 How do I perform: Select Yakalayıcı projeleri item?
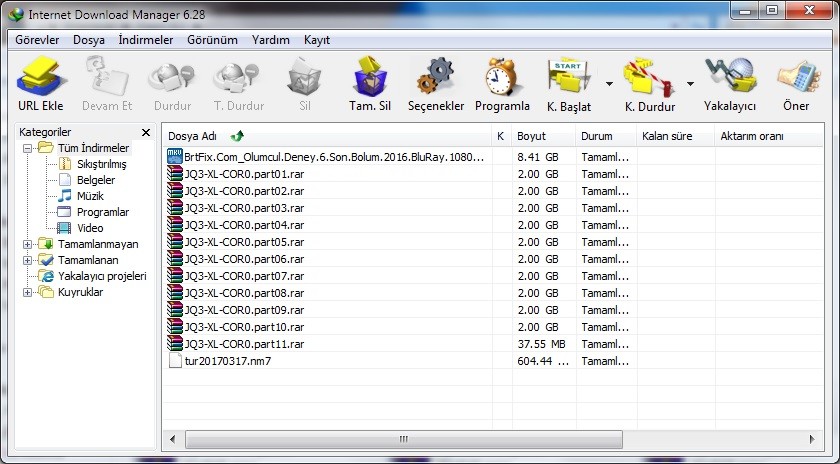[x=102, y=276]
